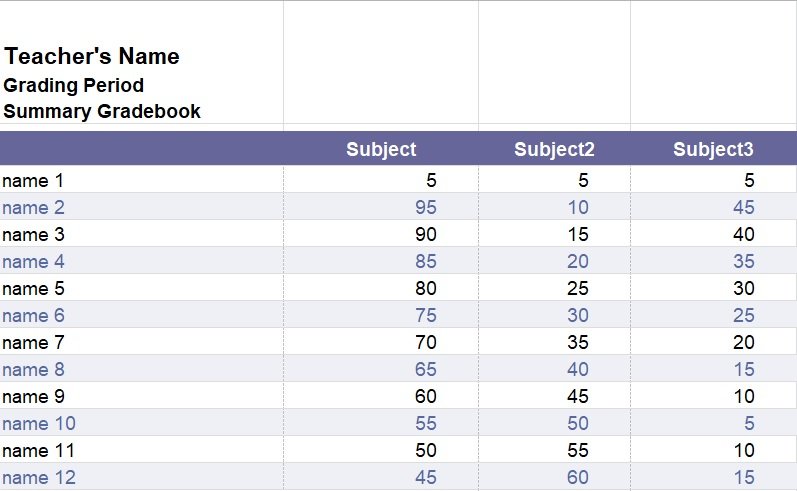This screenshot has width=797, height=491.
Task: Select the name 1 cell
Action: [x=141, y=180]
